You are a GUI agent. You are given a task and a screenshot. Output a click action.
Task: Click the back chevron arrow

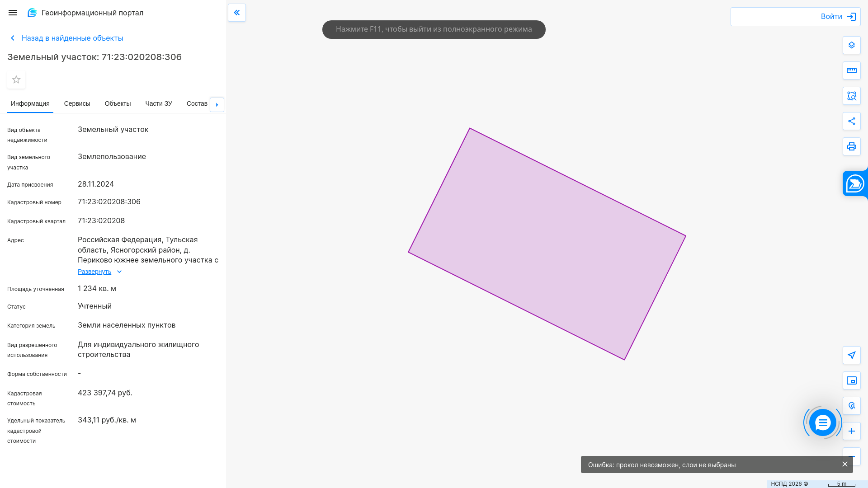(x=13, y=38)
